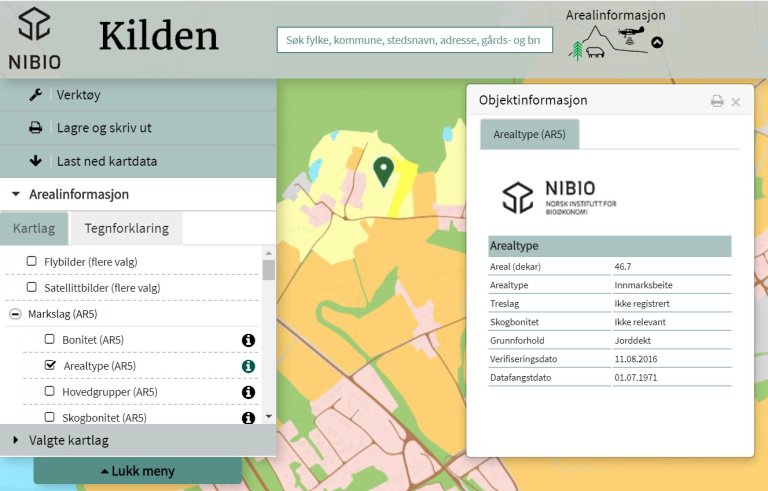Switch to the Kartlag tab

pyautogui.click(x=34, y=228)
